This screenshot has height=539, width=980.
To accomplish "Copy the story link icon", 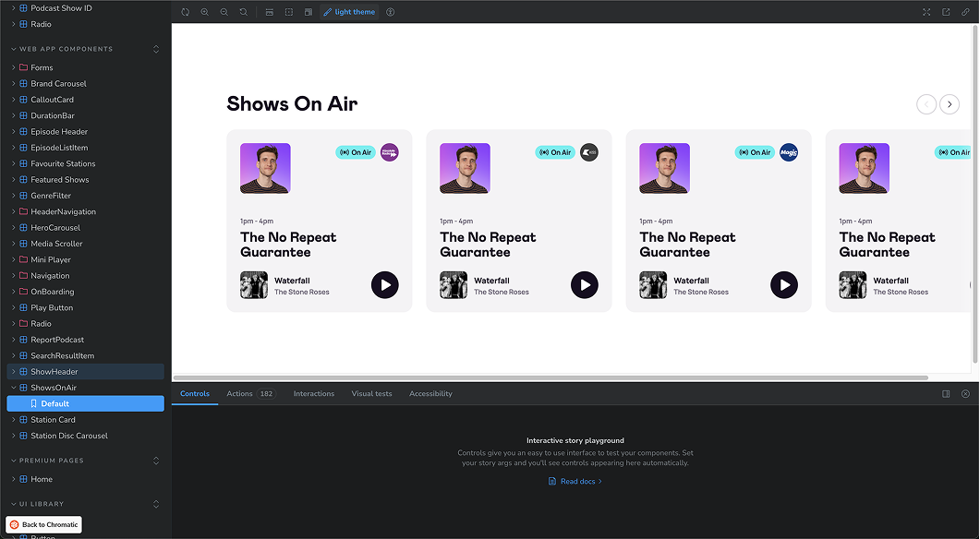I will (965, 12).
